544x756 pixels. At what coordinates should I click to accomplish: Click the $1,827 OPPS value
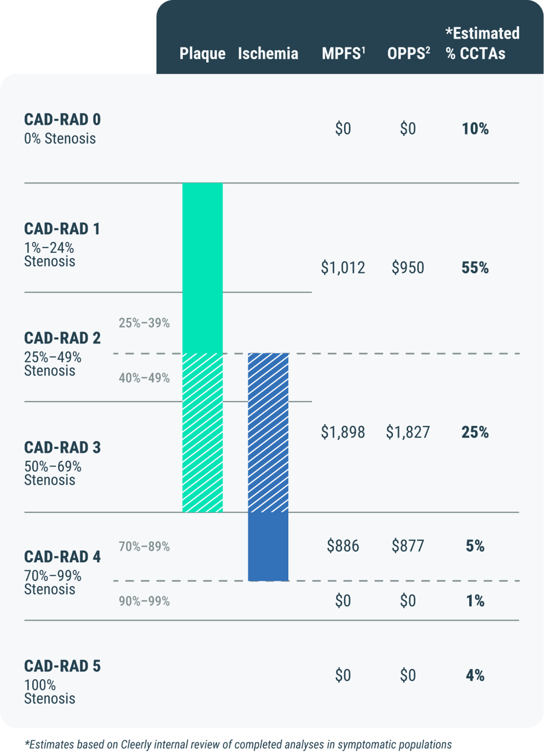click(x=409, y=432)
